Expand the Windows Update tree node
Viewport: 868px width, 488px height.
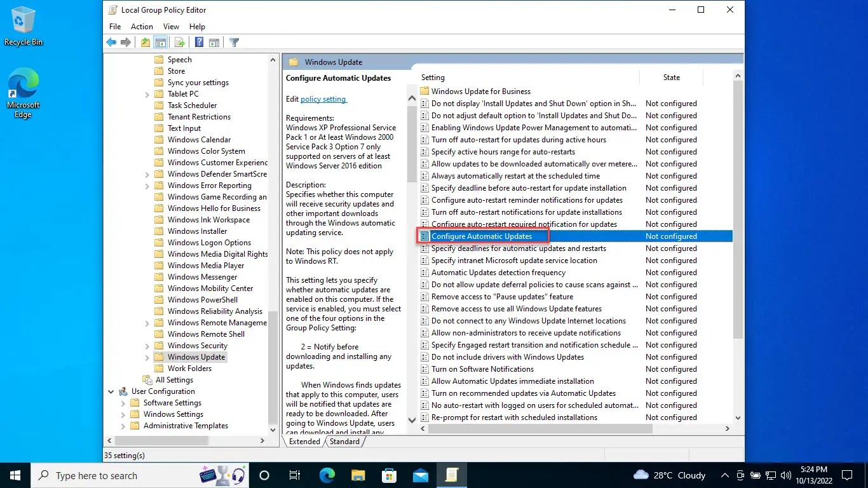tap(147, 357)
